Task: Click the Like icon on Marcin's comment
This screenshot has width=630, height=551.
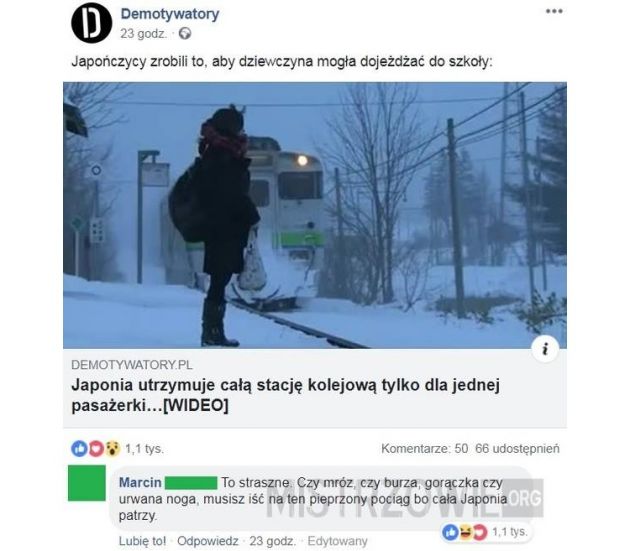Action: 450,533
